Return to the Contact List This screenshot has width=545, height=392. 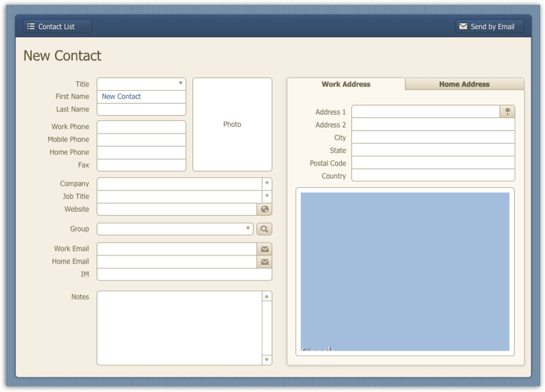coord(56,26)
